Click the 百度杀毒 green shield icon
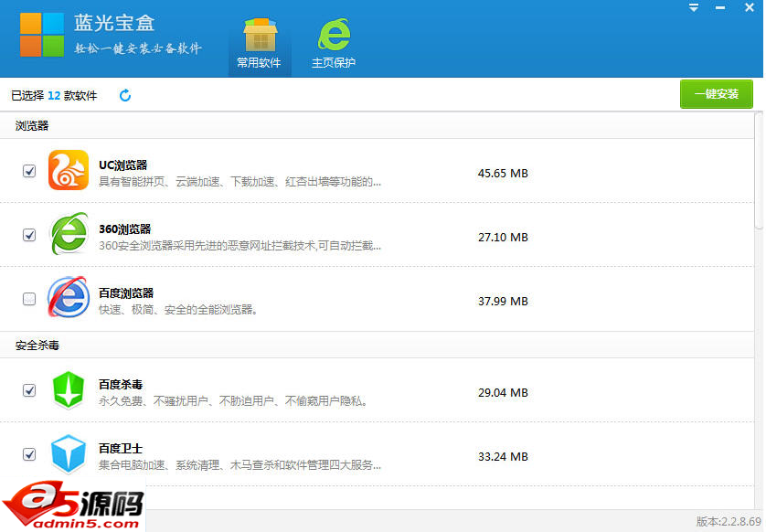This screenshot has height=532, width=766. tap(69, 389)
